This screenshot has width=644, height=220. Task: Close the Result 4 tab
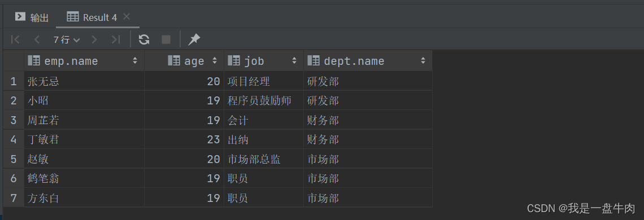[x=127, y=16]
